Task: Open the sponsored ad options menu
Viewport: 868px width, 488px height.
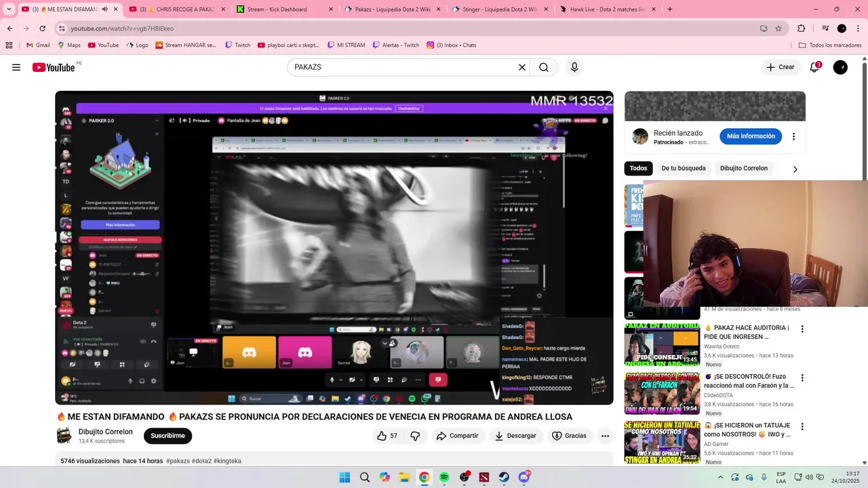Action: [793, 136]
